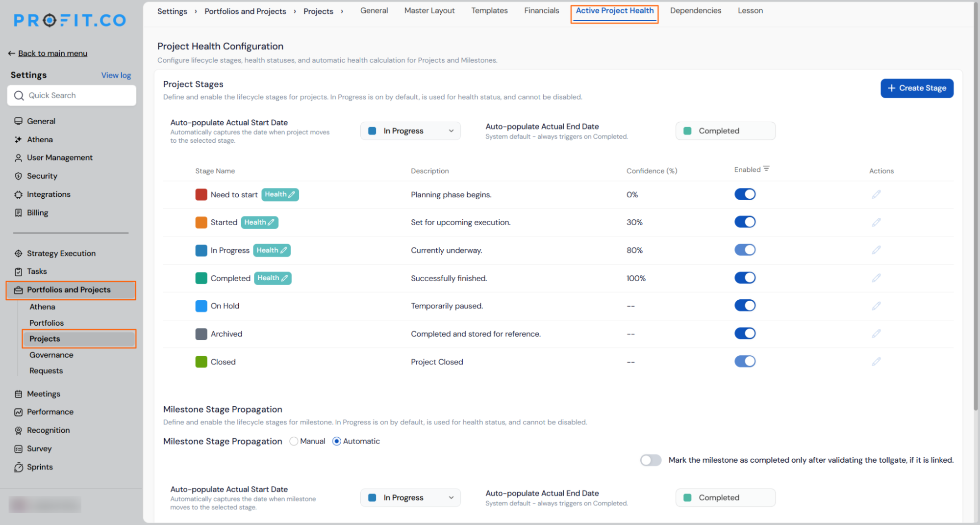
Task: Click the edit pencil for Closed row
Action: [876, 362]
